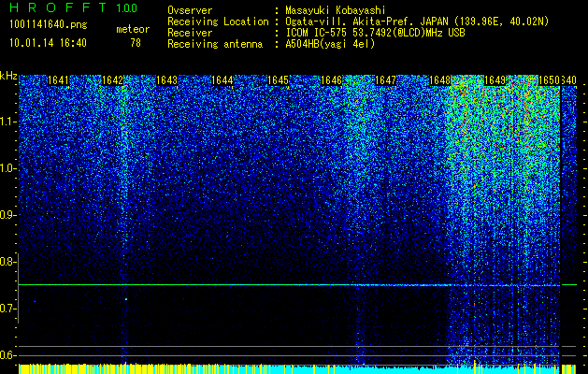Click the 0.6 kHz axis label
The width and height of the screenshot is (588, 374).
coord(7,355)
